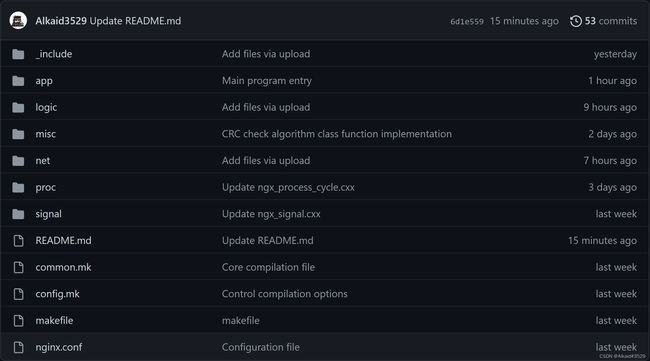Click the README.md file icon
The image size is (650, 361).
tap(18, 241)
